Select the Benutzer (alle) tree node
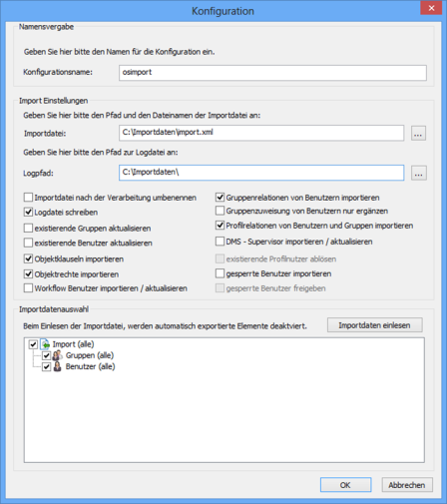Image resolution: width=447 pixels, height=504 pixels. click(x=90, y=366)
